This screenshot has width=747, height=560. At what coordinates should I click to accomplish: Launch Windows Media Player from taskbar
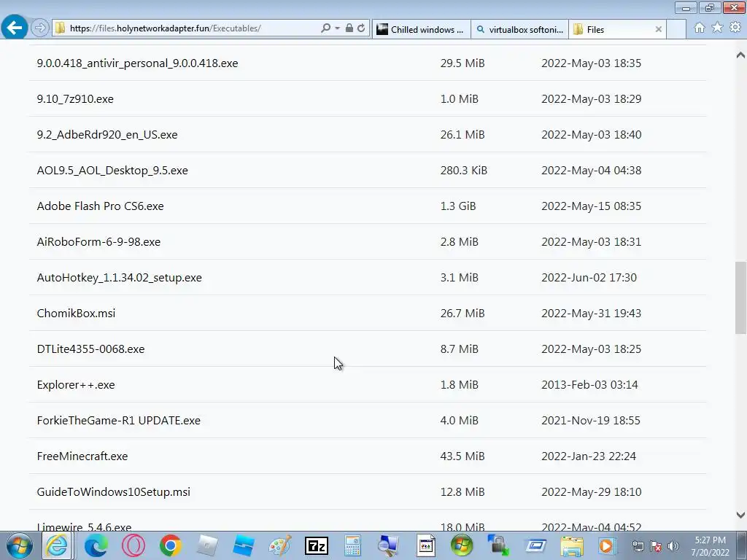[607, 545]
